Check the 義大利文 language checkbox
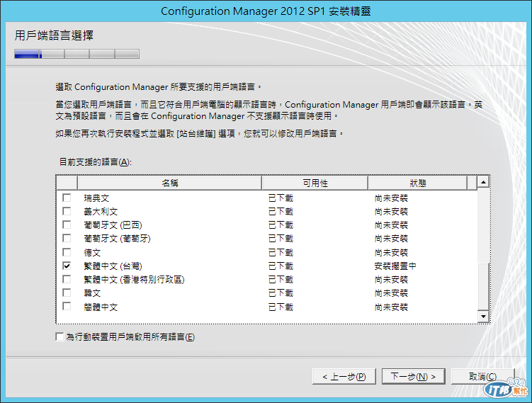This screenshot has height=403, width=532. 67,211
